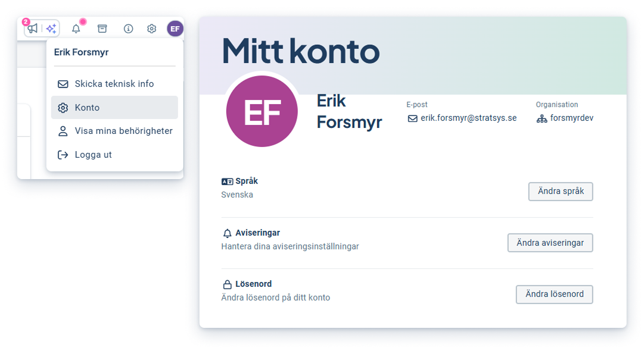Click the Ändra lösenord button
Image resolution: width=644 pixels, height=357 pixels.
(555, 294)
